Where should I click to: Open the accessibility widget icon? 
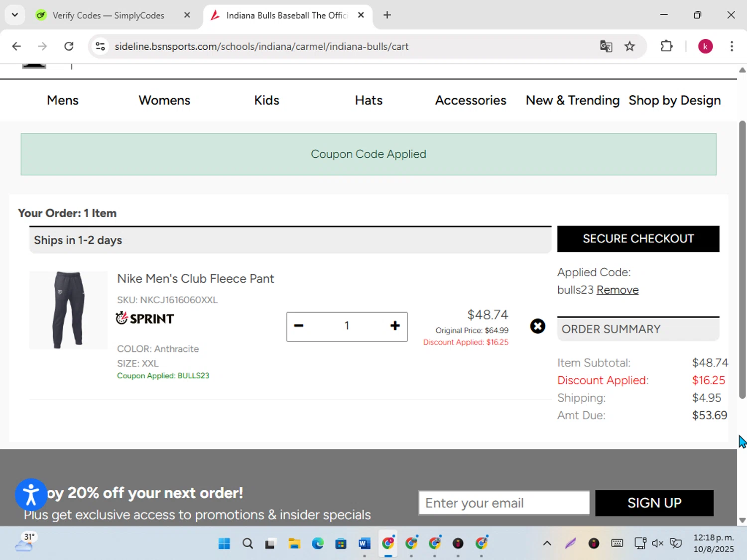31,494
